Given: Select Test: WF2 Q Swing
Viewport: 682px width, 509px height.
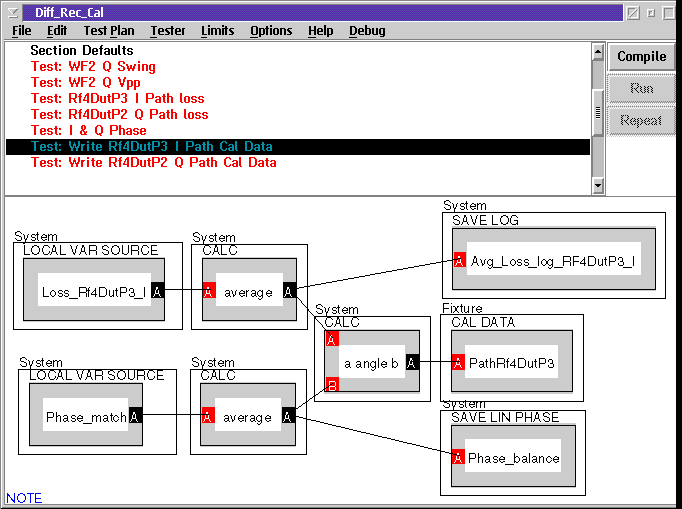Looking at the screenshot, I should [x=298, y=67].
